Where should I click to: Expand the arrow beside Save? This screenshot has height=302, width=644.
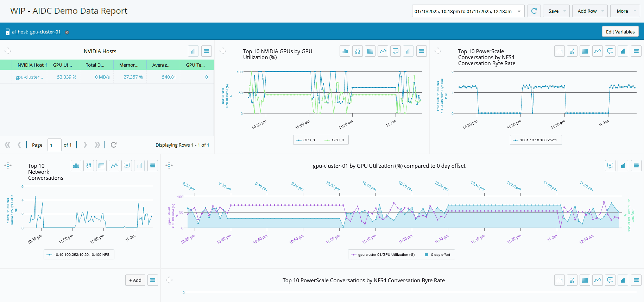point(564,11)
